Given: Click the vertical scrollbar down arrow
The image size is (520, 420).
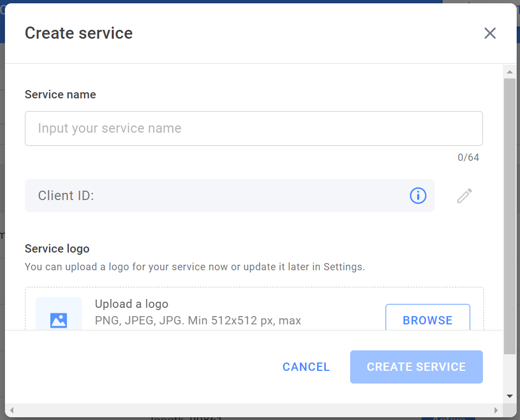Looking at the screenshot, I should pos(509,396).
